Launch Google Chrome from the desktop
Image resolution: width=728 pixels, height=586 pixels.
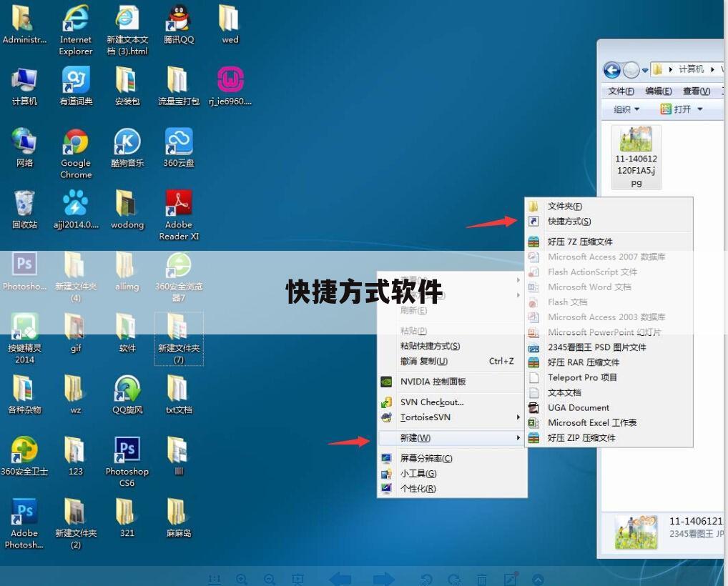tap(76, 154)
